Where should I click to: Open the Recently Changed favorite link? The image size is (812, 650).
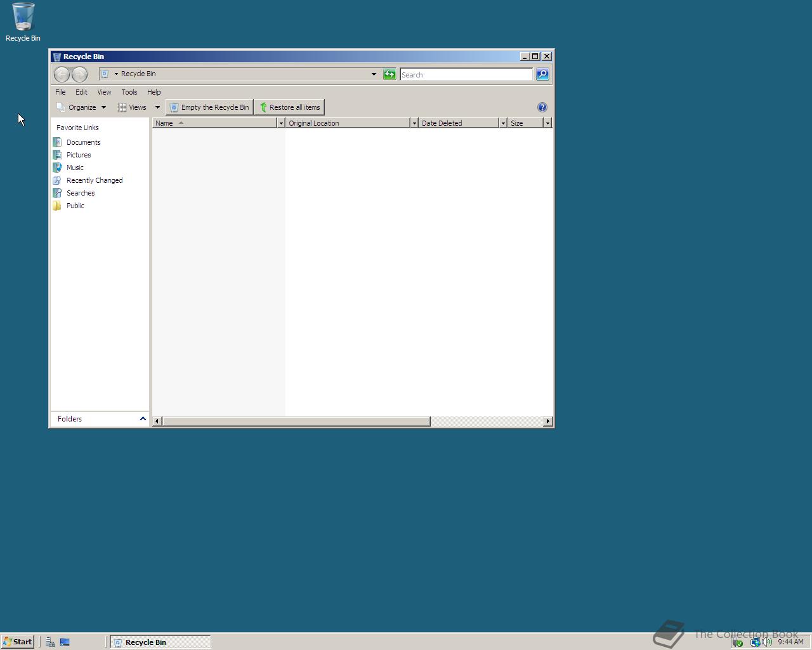(x=95, y=180)
